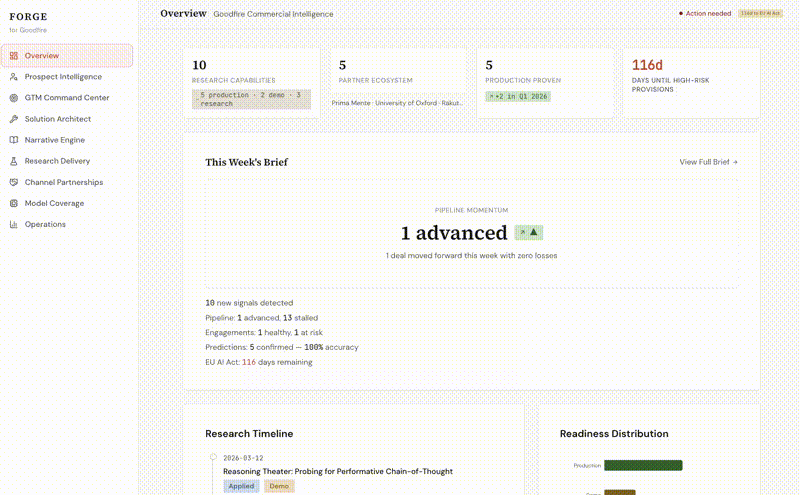Open the Reasoning Theater timeline entry title

click(338, 472)
